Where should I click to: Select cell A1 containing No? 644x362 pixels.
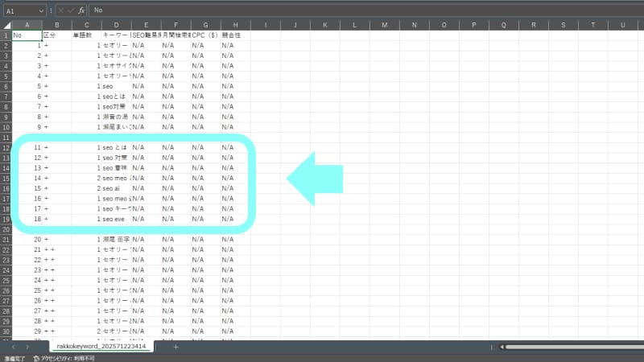(27, 35)
